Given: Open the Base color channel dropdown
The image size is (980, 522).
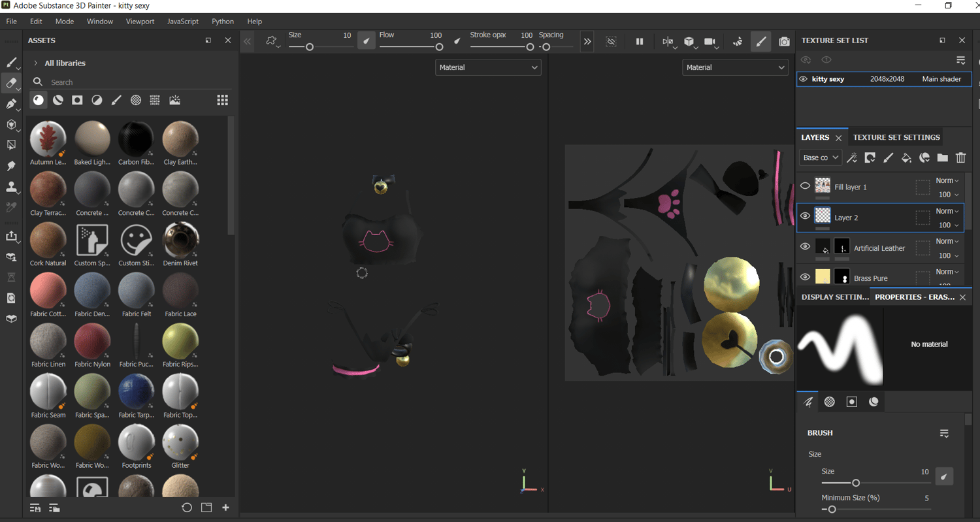Looking at the screenshot, I should point(819,157).
